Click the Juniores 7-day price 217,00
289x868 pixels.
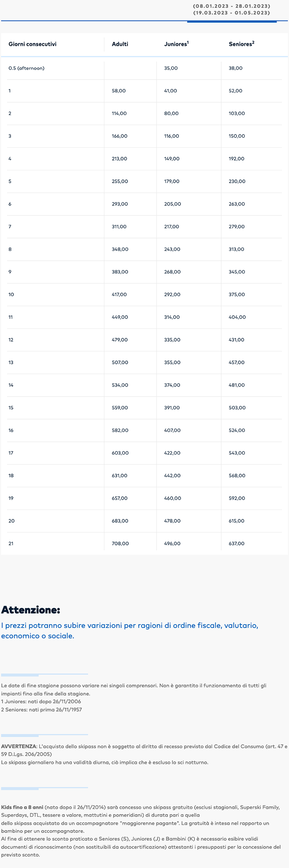(172, 227)
